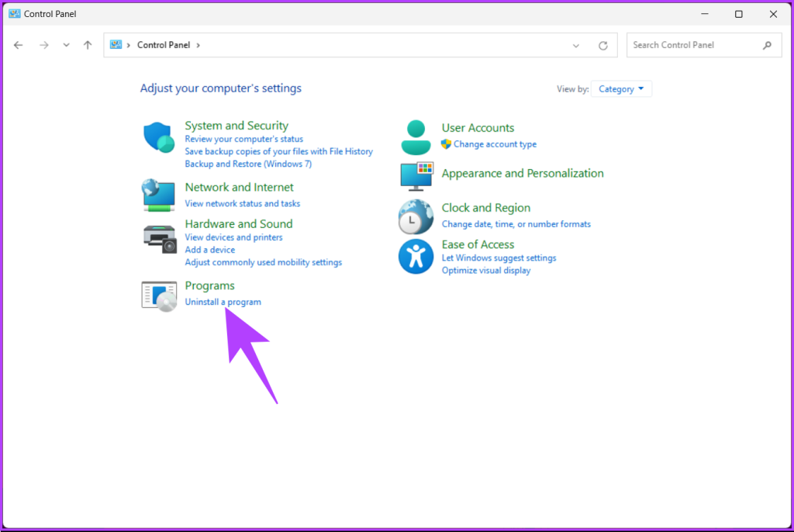This screenshot has width=794, height=532.
Task: Click the Hardware and Sound printer icon
Action: (x=158, y=238)
